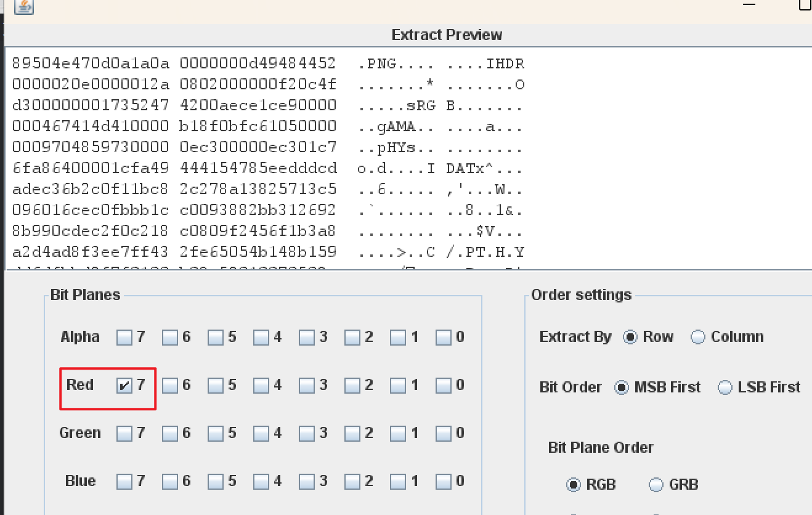Tick Green bit plane 6 checkbox
This screenshot has height=515, width=812.
[170, 434]
